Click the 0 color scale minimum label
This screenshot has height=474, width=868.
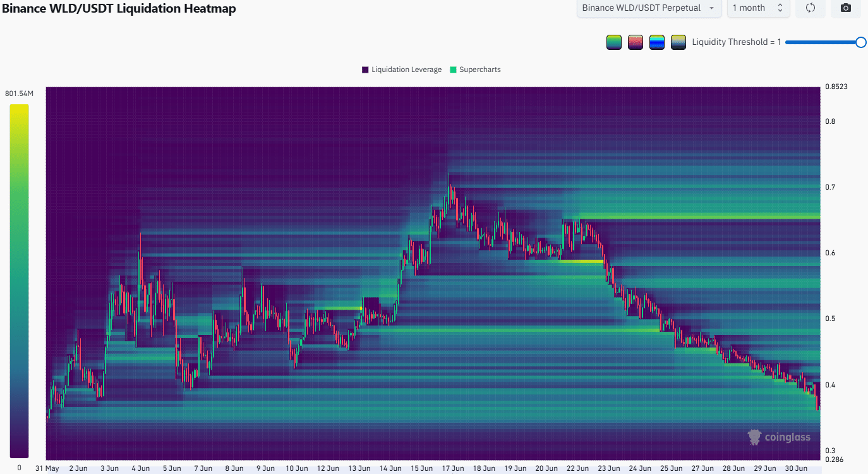(x=19, y=468)
